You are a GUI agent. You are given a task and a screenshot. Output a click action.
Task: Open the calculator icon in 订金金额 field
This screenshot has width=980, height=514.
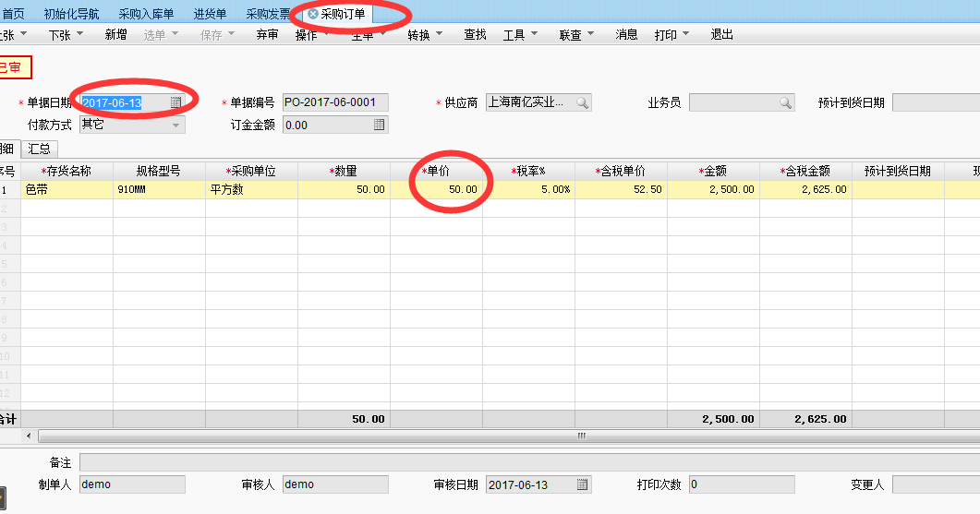(x=379, y=125)
